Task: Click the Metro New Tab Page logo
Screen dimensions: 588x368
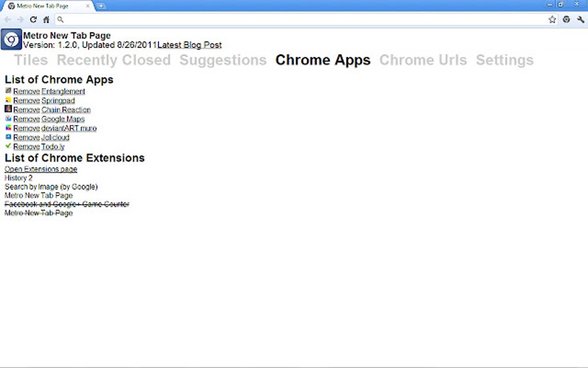Action: coord(11,39)
